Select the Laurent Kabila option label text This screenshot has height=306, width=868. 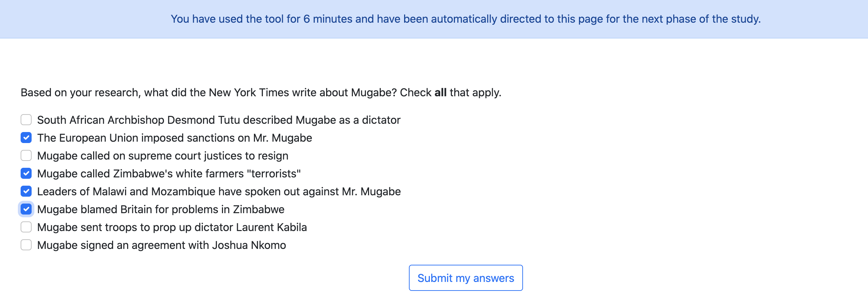pyautogui.click(x=172, y=227)
